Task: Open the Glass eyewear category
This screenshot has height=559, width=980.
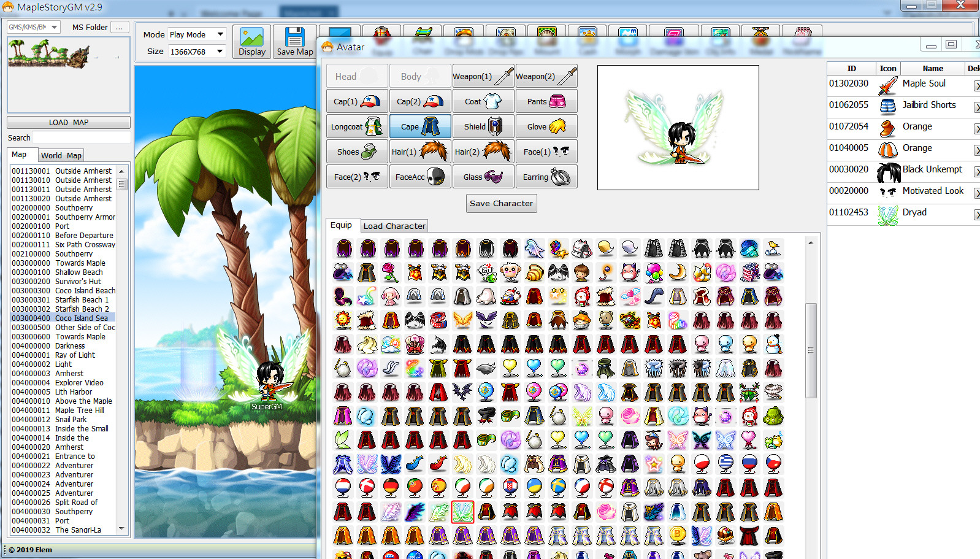Action: pyautogui.click(x=483, y=177)
